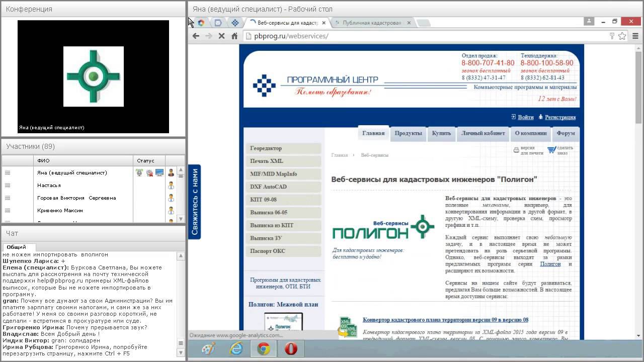Open the 'Форум' site tab

(566, 133)
